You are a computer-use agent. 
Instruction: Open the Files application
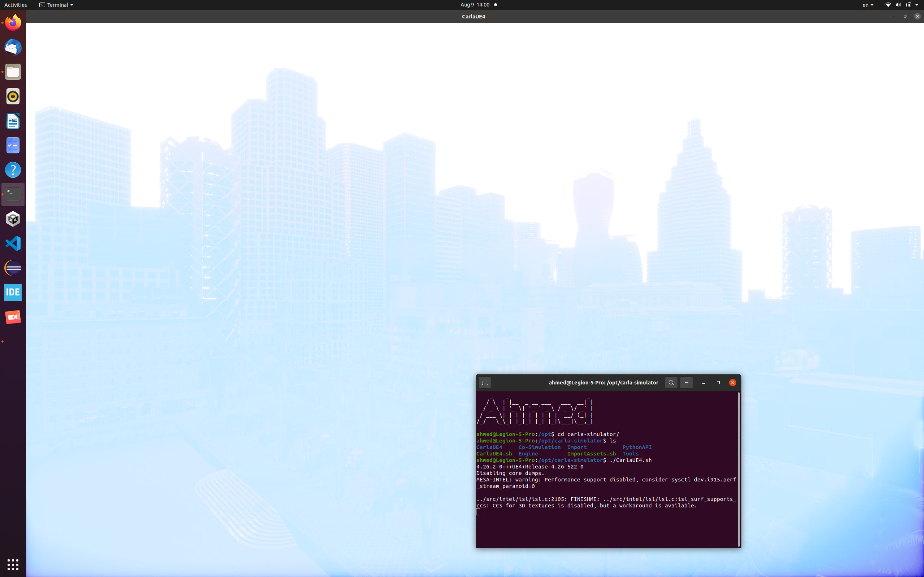pos(13,72)
